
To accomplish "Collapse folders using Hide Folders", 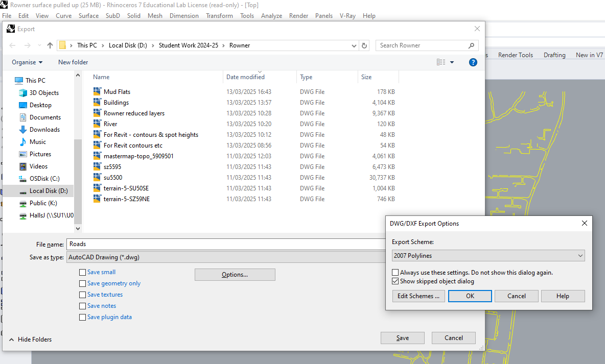I will [31, 339].
